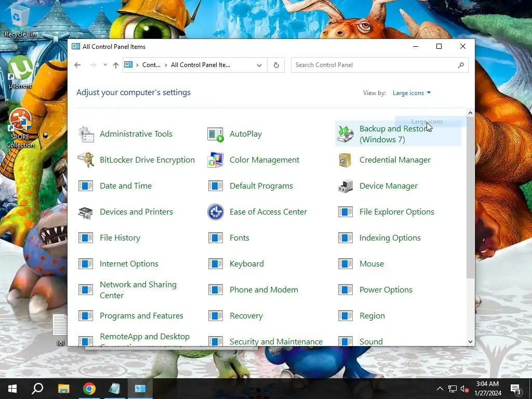Open the Ease of Access Center icon
The height and width of the screenshot is (399, 532).
[x=216, y=212]
